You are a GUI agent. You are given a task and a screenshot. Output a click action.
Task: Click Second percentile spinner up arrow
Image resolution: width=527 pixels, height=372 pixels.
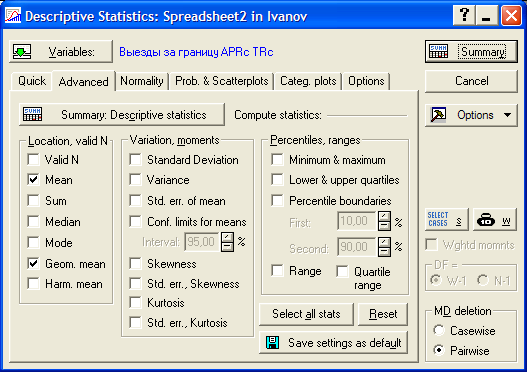pos(384,242)
